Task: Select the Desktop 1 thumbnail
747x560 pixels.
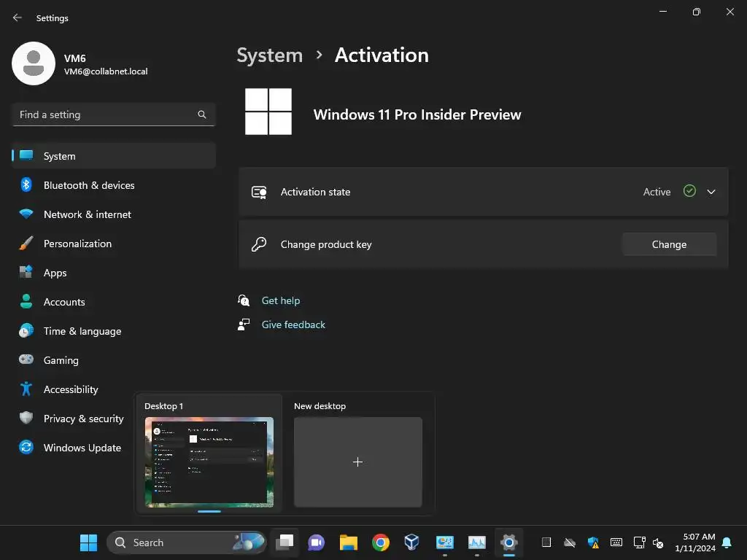Action: (x=209, y=462)
